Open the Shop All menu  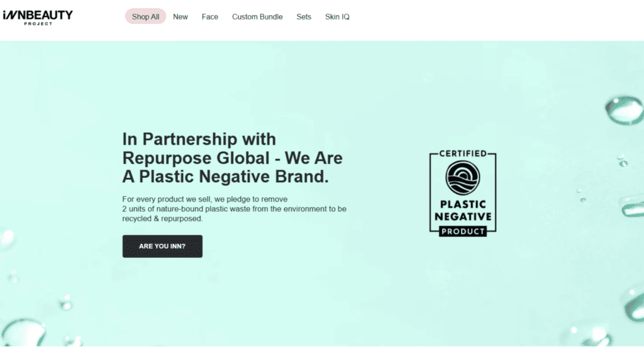tap(145, 16)
